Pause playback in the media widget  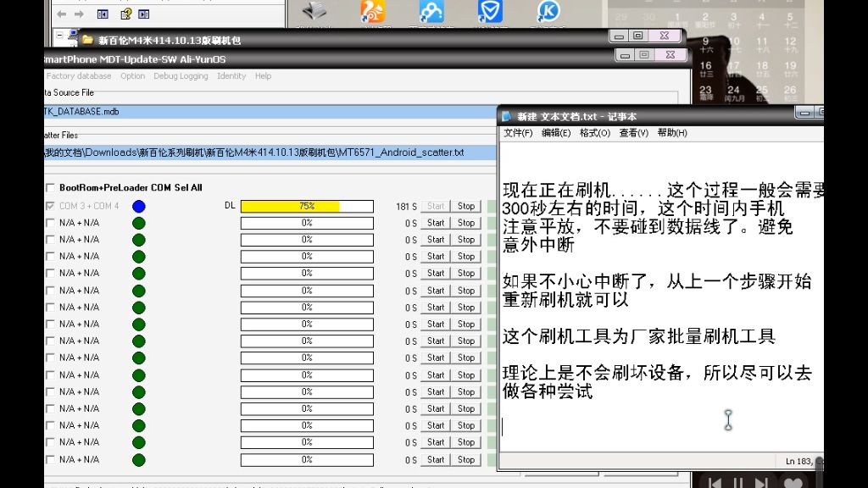(738, 482)
